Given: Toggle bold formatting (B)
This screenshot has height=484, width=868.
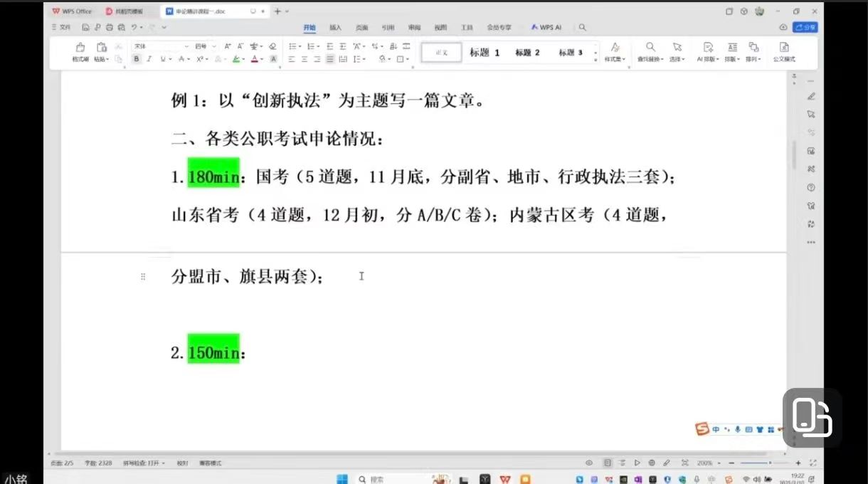Looking at the screenshot, I should [x=137, y=59].
